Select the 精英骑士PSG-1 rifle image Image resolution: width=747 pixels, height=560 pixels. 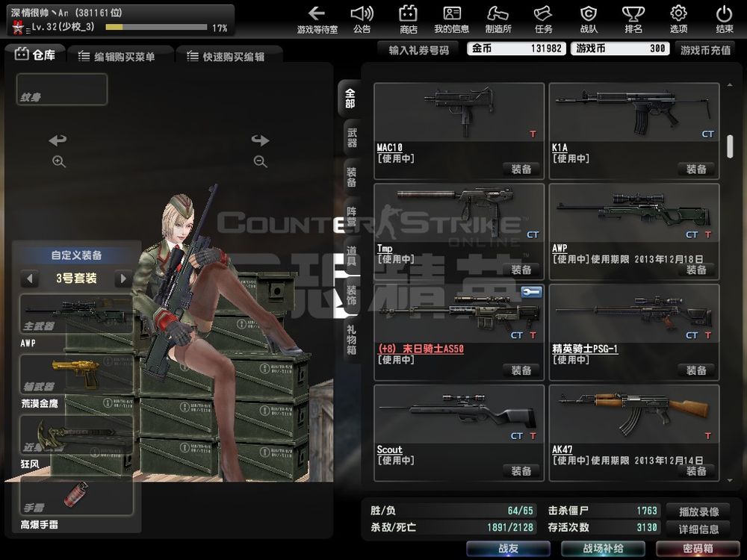pyautogui.click(x=634, y=314)
